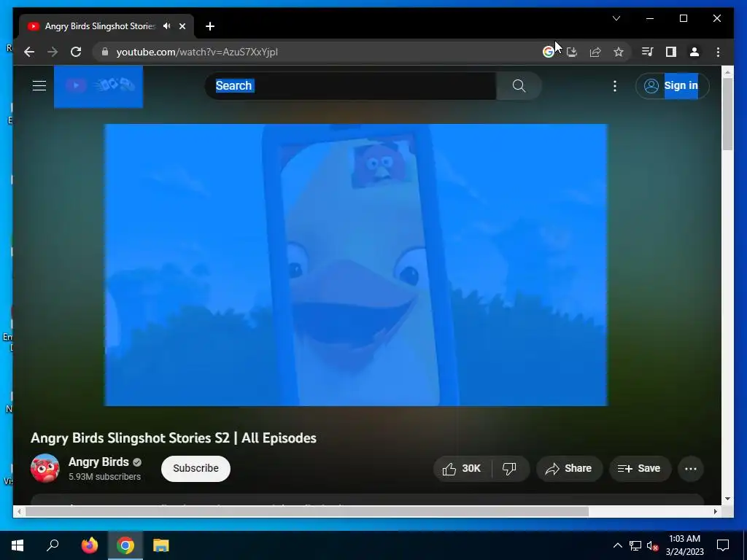Open Windows Start menu
The height and width of the screenshot is (560, 747).
click(x=18, y=545)
